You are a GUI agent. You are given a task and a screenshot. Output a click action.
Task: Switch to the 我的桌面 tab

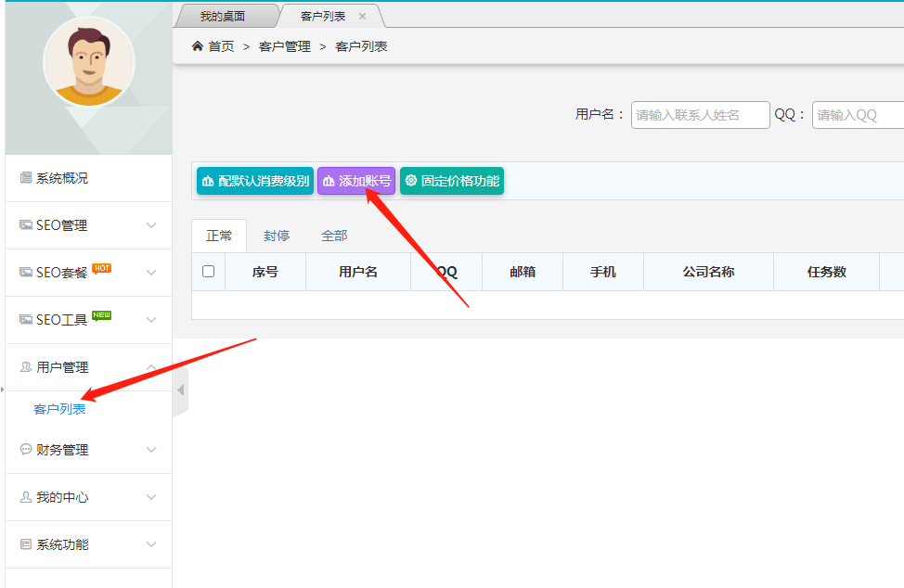(223, 17)
